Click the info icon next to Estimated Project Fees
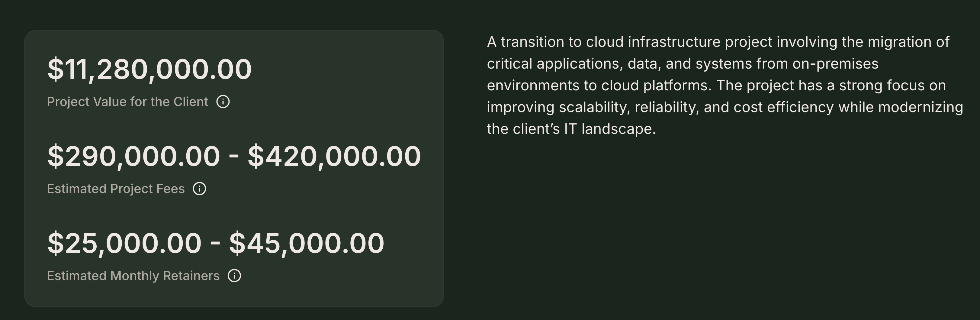This screenshot has width=980, height=320. coord(200,188)
